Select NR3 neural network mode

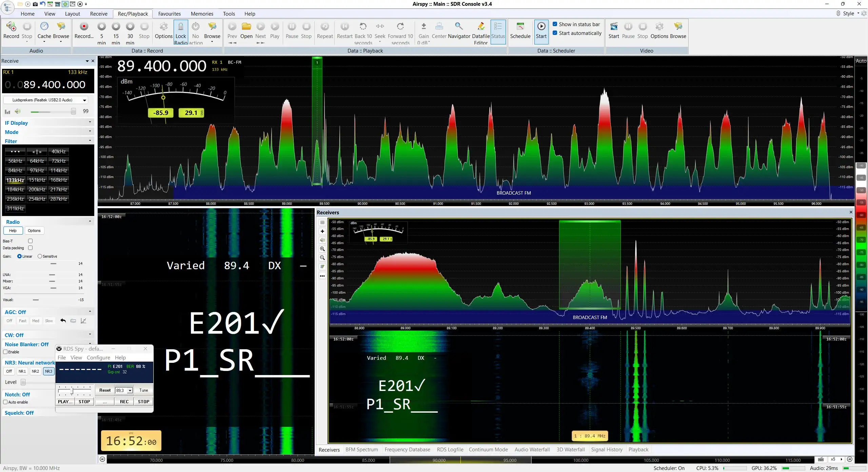[48, 371]
